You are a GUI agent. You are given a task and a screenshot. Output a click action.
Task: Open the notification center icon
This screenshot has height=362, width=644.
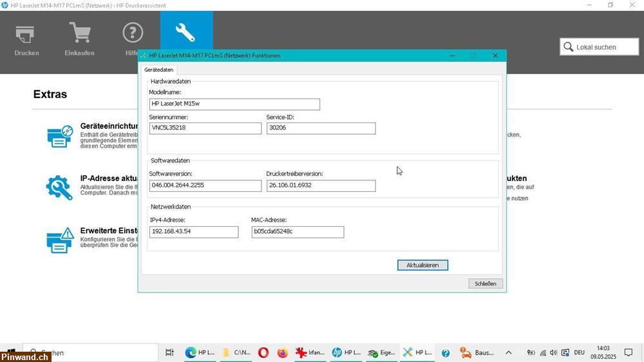point(629,352)
